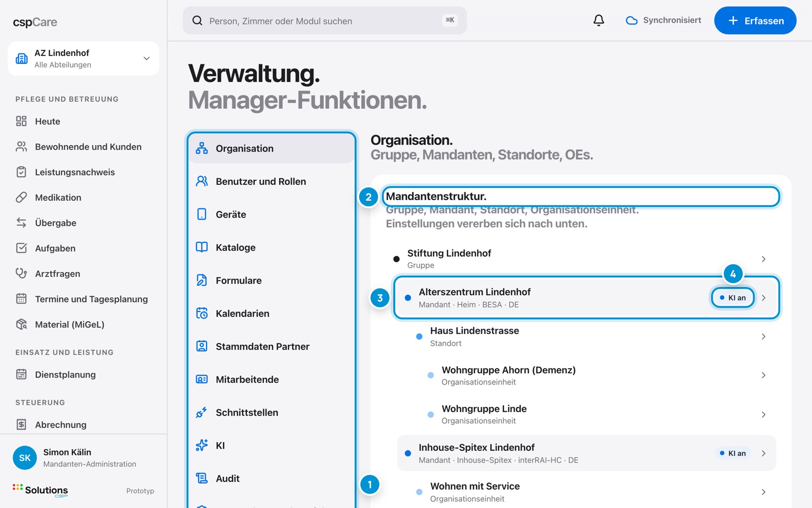Viewport: 812px width, 508px height.
Task: Click the Bewohnende und Kunden people icon
Action: coord(21,146)
